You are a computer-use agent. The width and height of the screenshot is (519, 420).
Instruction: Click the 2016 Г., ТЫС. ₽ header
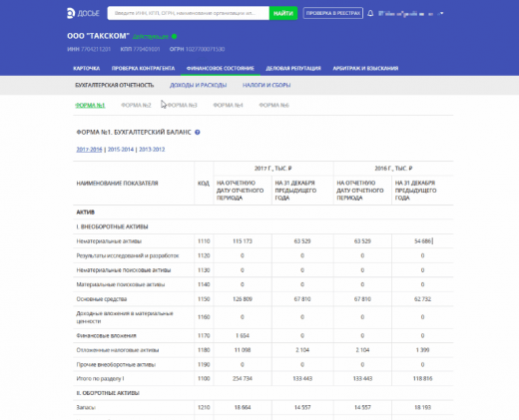[393, 169]
